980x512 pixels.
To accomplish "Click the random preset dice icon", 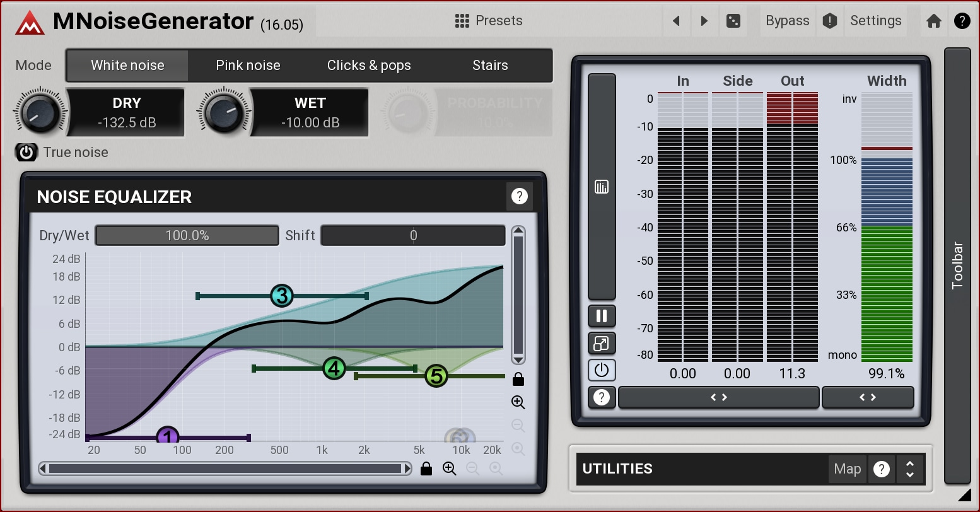I will coord(733,21).
